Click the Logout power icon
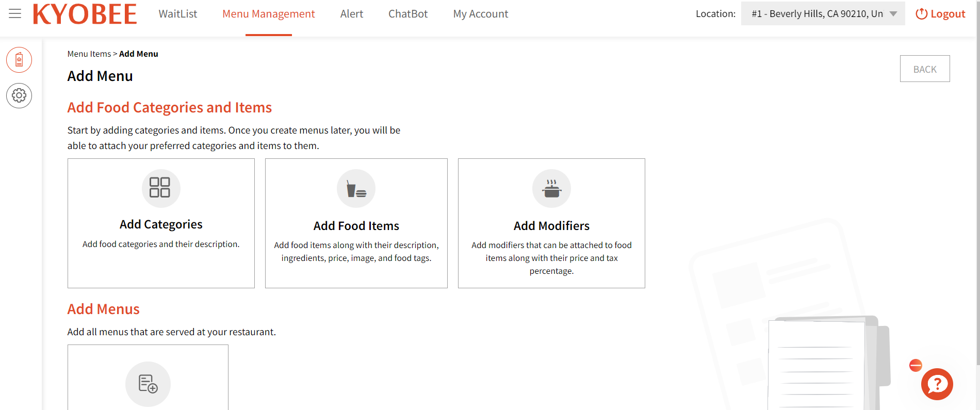 click(921, 14)
